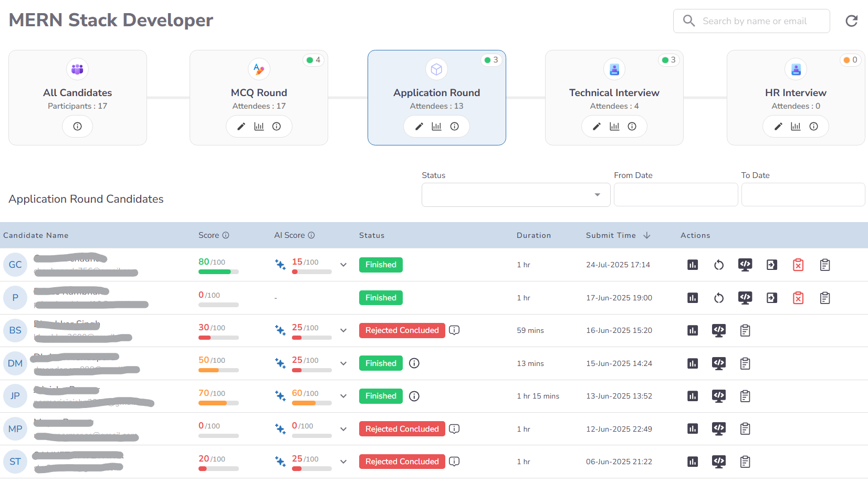
Task: Click the info badge next to the first Rejected Concluded status
Action: pyautogui.click(x=454, y=330)
